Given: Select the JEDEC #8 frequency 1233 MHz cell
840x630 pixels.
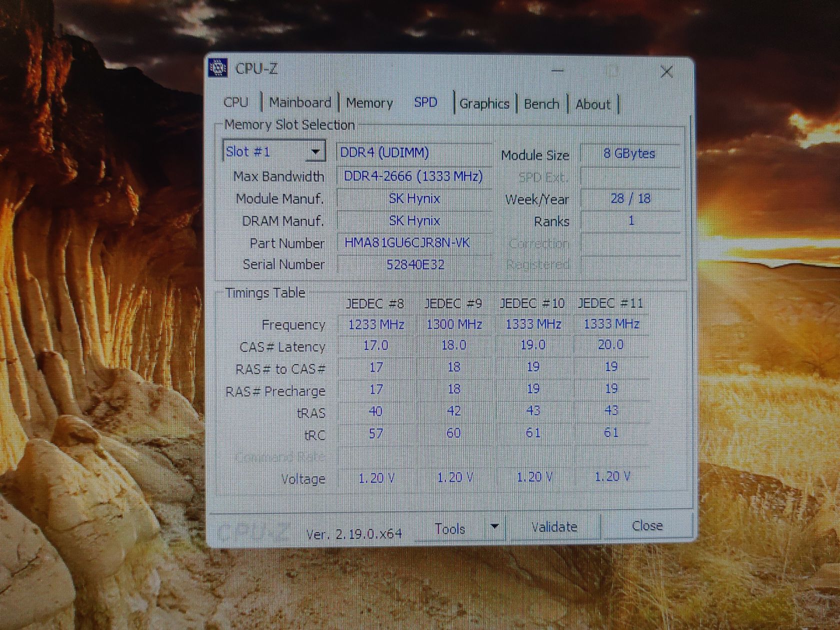Looking at the screenshot, I should tap(376, 324).
